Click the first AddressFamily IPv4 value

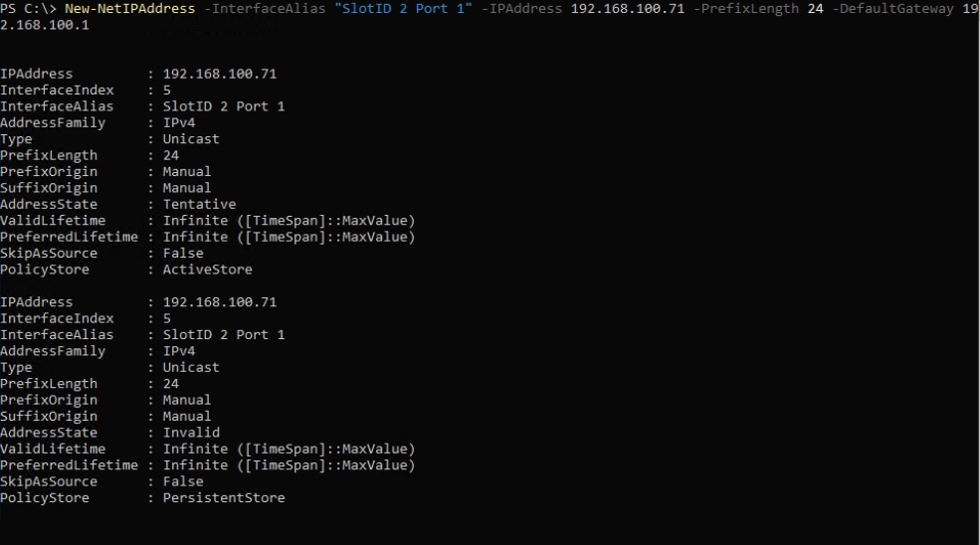[x=179, y=122]
